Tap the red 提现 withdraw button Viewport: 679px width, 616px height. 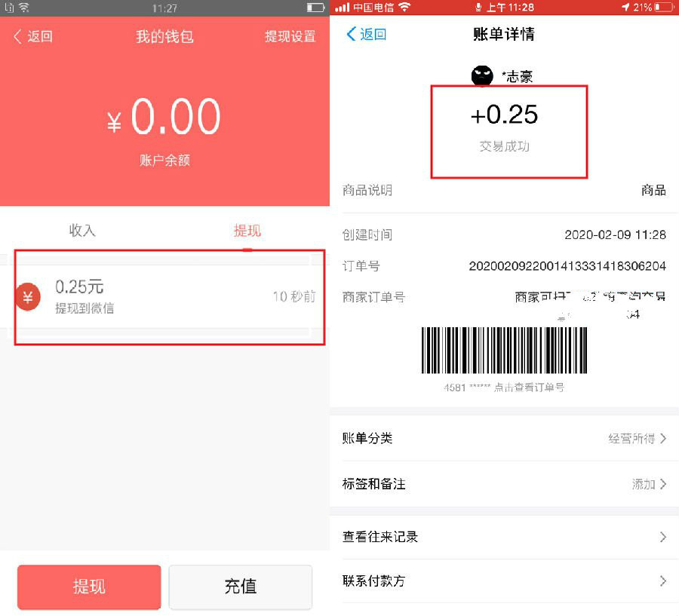point(89,587)
